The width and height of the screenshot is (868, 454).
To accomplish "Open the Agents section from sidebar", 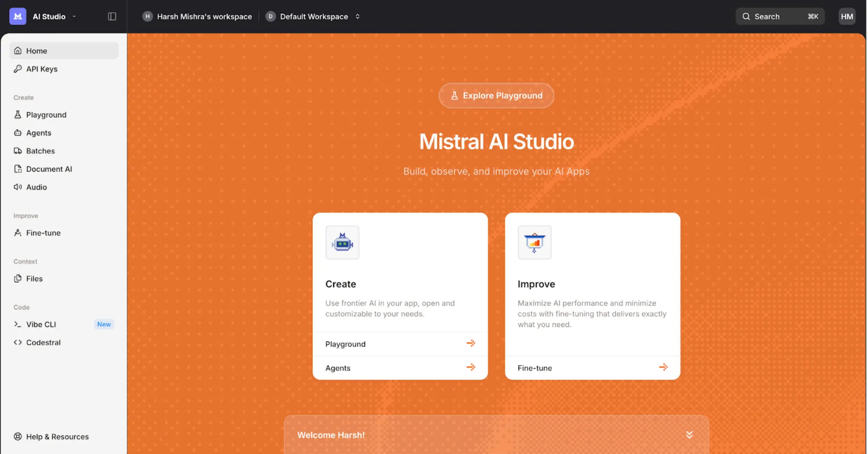I will coord(39,132).
